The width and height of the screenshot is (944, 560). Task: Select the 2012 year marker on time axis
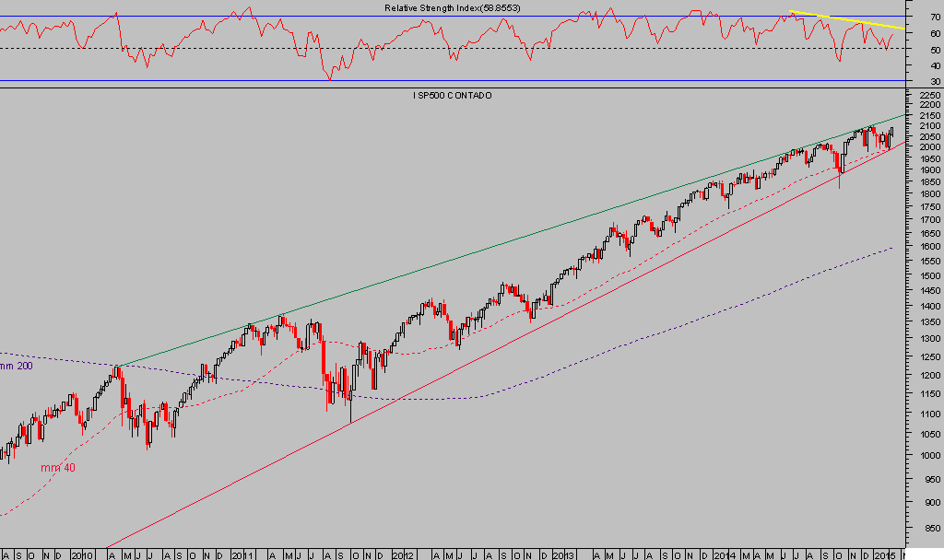(403, 554)
